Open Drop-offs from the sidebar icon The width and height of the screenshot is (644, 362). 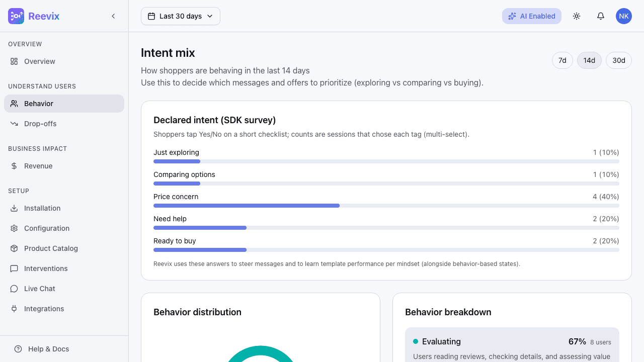14,123
